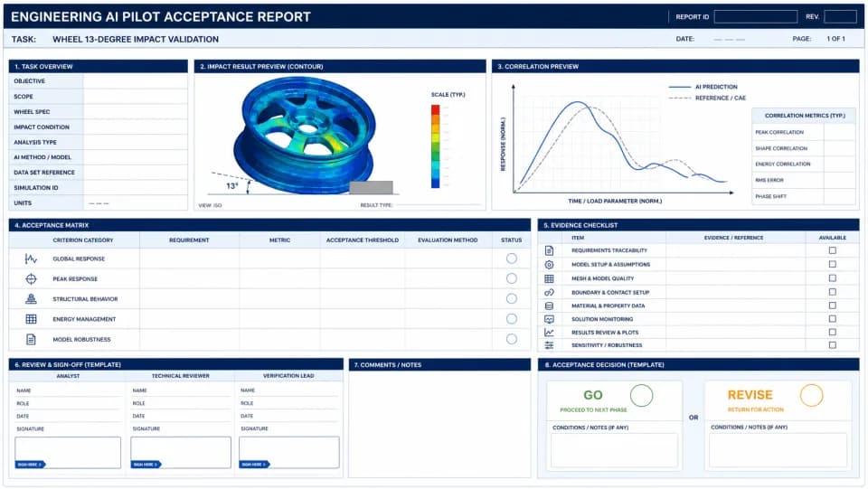Viewport: 868px width, 489px height.
Task: Click the GO conditions notes text box
Action: (614, 450)
